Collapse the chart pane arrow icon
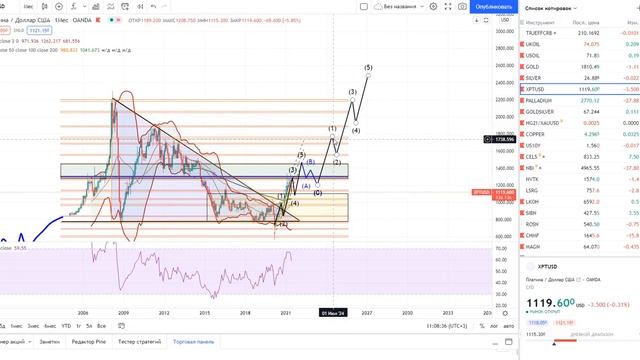This screenshot has height=360, width=640. point(476,20)
